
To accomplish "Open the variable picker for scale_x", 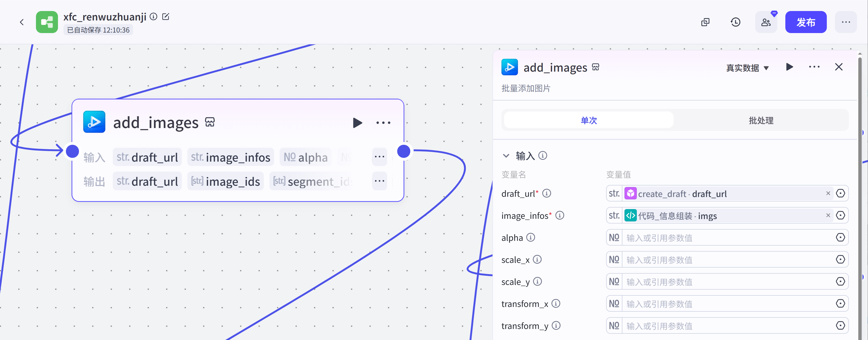I will pyautogui.click(x=840, y=259).
